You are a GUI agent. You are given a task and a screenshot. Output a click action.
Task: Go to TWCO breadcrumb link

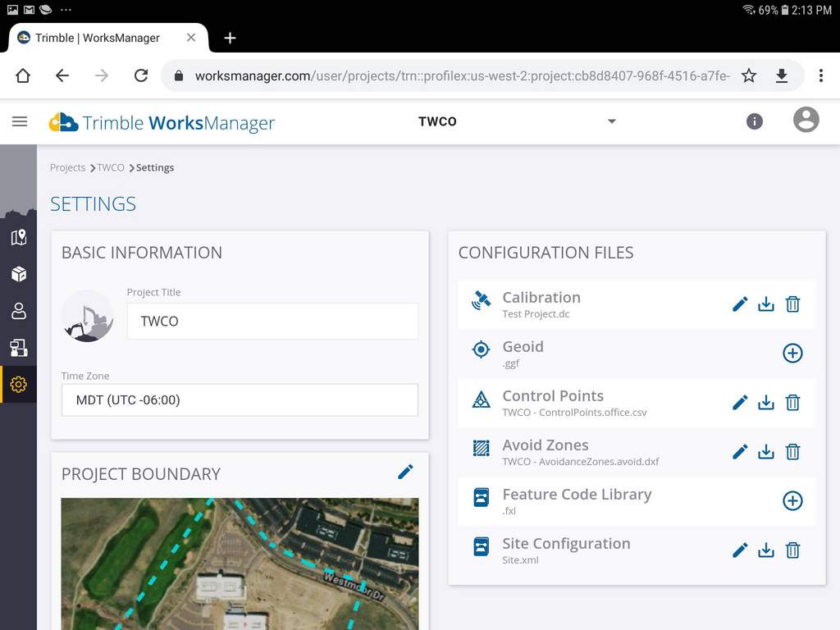[x=111, y=167]
